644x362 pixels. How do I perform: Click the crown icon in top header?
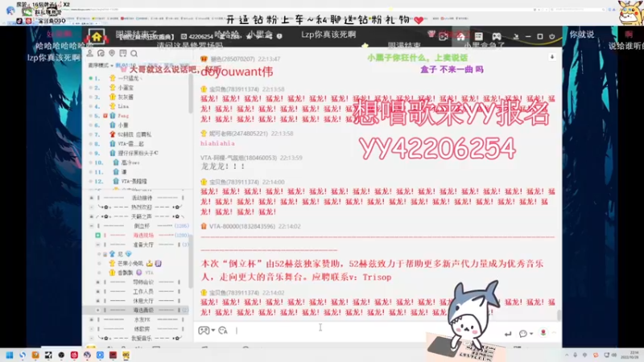(x=431, y=34)
